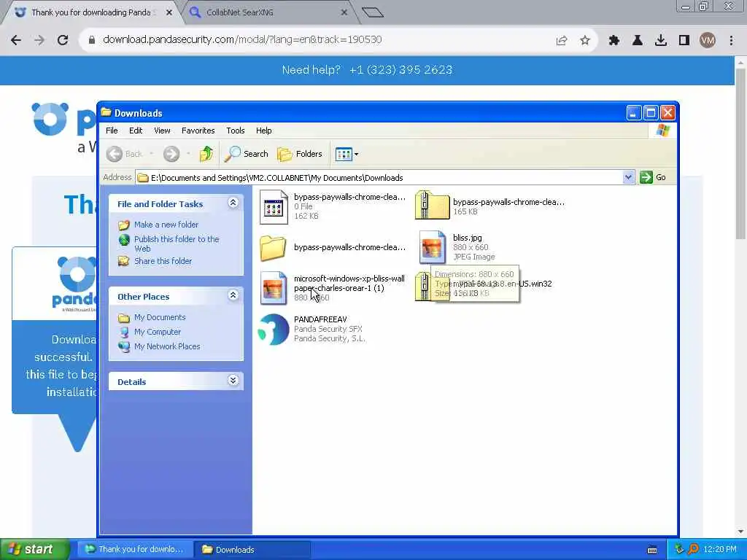Open Search in Downloads window toolbar
The height and width of the screenshot is (560, 747).
tap(247, 154)
